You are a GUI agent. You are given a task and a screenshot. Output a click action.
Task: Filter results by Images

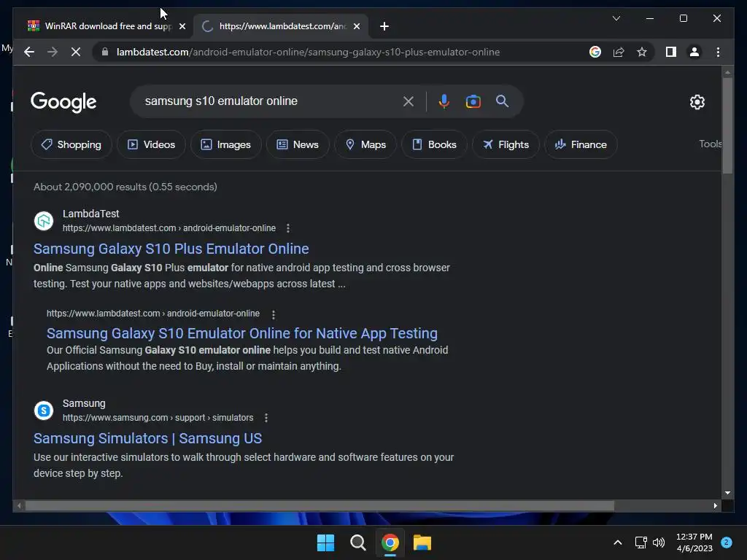226,144
